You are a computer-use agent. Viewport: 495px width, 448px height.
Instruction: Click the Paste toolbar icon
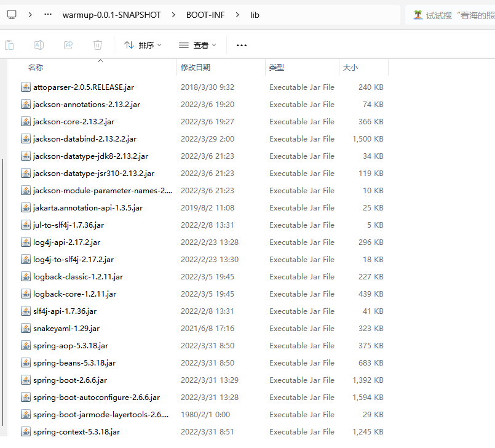click(9, 45)
